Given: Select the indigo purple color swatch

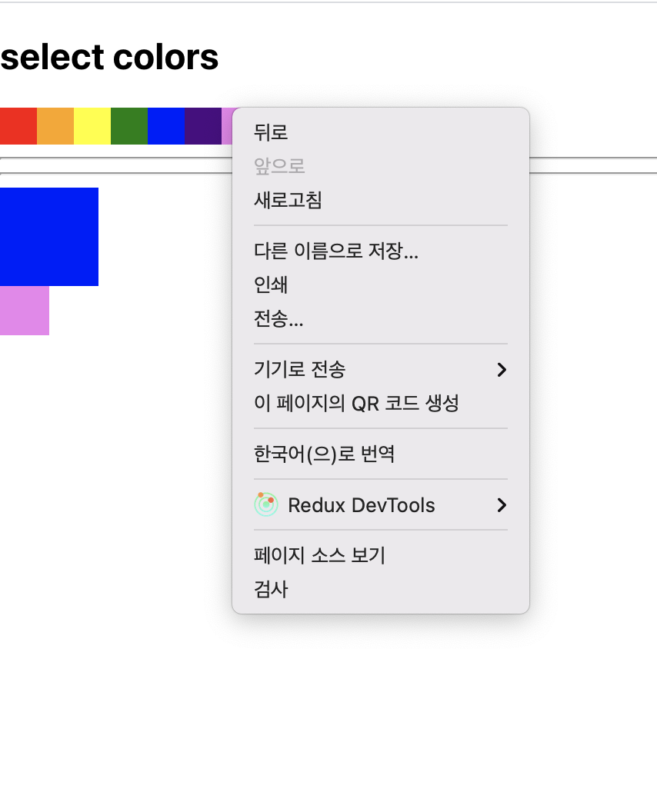Looking at the screenshot, I should click(203, 126).
